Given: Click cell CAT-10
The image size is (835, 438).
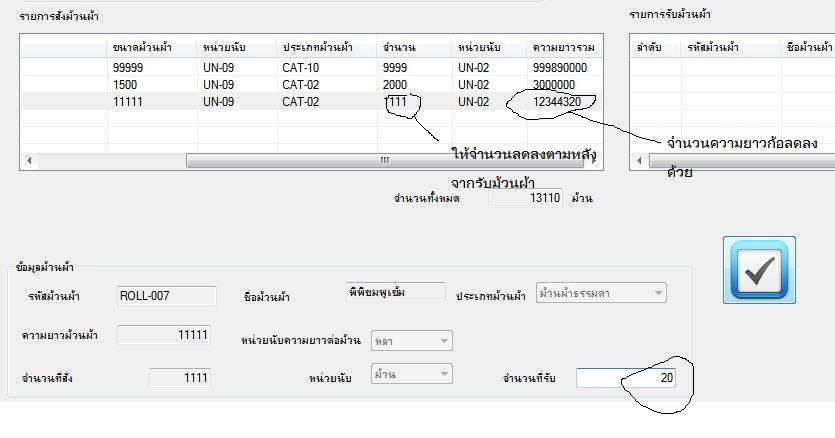Looking at the screenshot, I should click(301, 68).
